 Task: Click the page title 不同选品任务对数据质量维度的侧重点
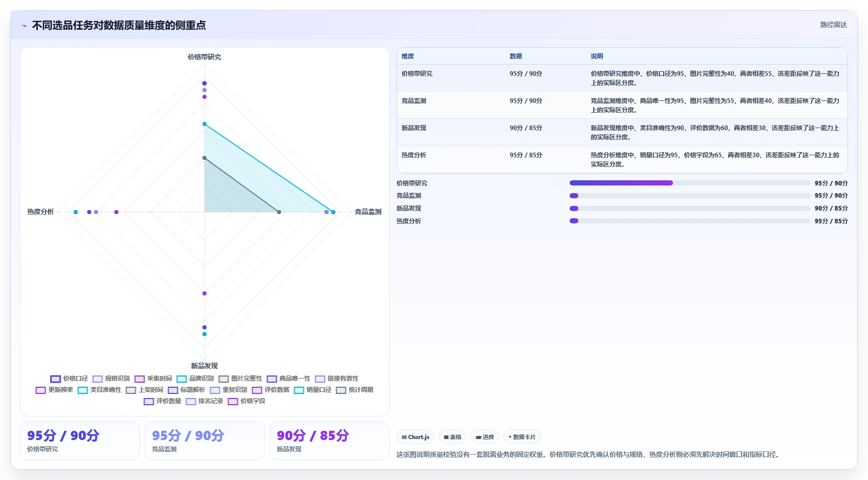pyautogui.click(x=119, y=25)
